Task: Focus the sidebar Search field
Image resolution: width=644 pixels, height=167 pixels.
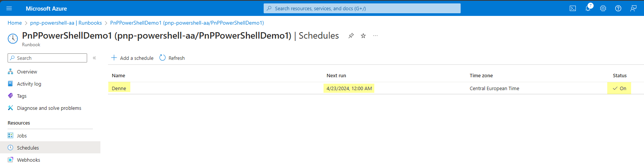Action: 47,58
